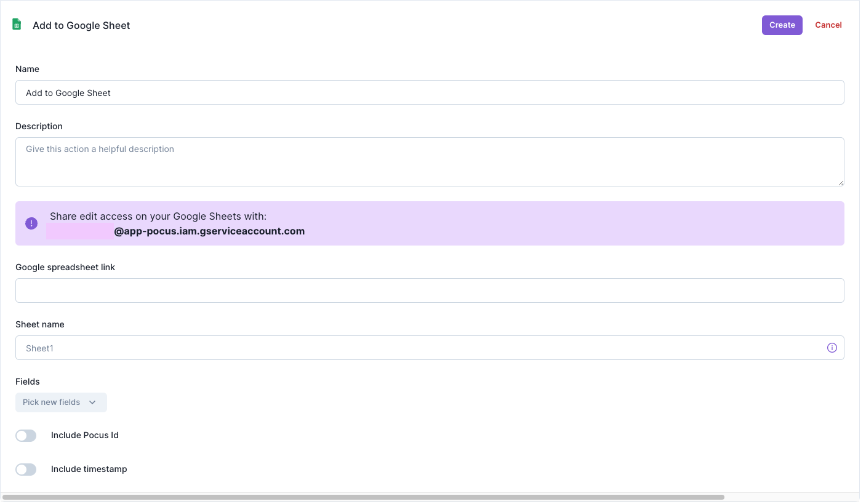Screen dimensions: 866x504
Task: Click the green Google Sheets icon
Action: [x=17, y=25]
